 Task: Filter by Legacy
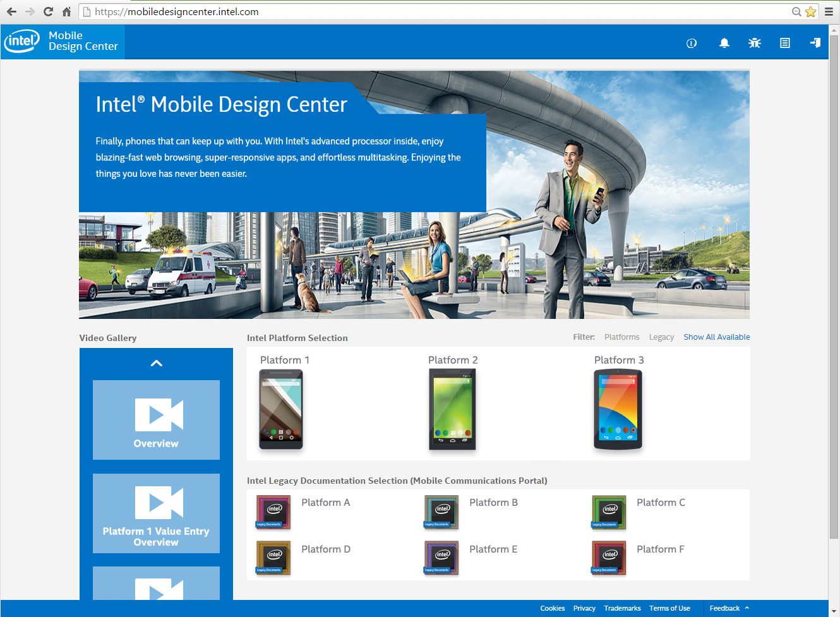[661, 337]
